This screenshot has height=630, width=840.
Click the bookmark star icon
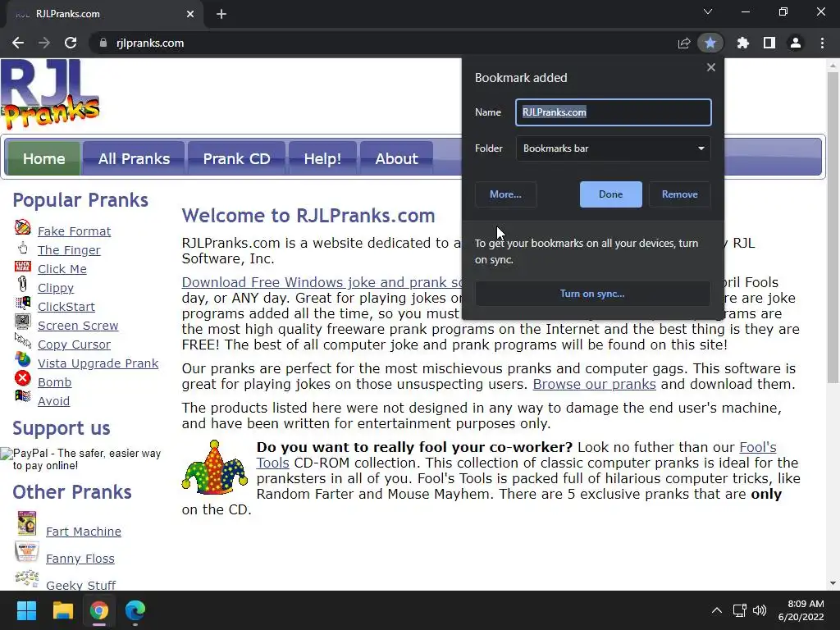[x=710, y=43]
